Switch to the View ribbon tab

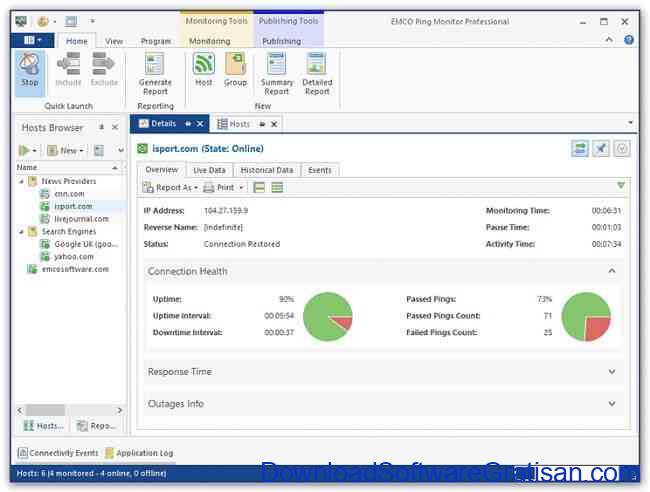(114, 41)
